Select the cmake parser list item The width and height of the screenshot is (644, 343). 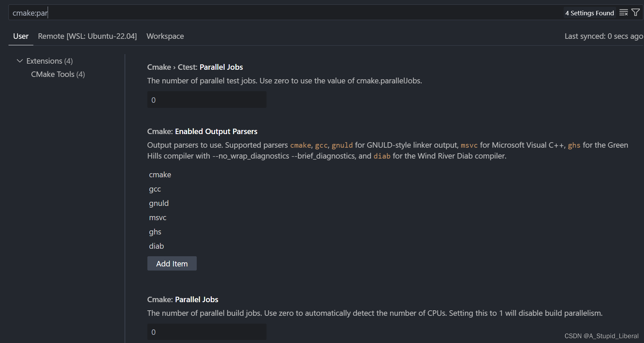coord(160,175)
